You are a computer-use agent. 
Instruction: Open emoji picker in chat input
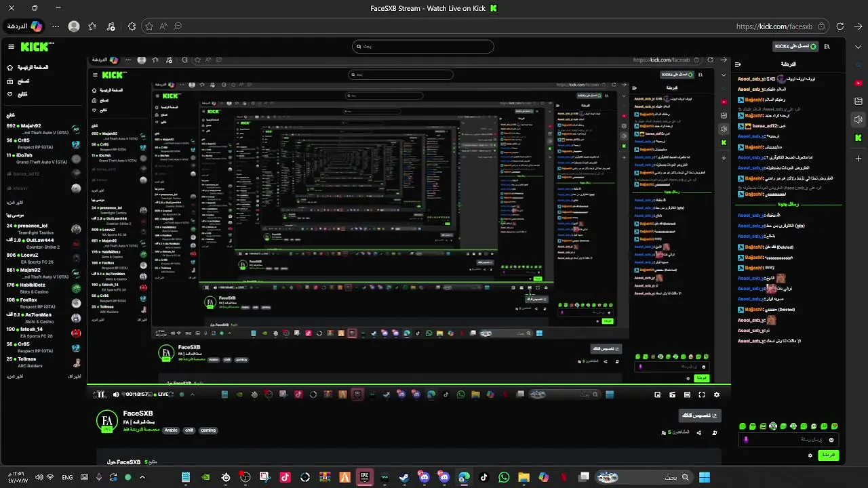click(831, 440)
